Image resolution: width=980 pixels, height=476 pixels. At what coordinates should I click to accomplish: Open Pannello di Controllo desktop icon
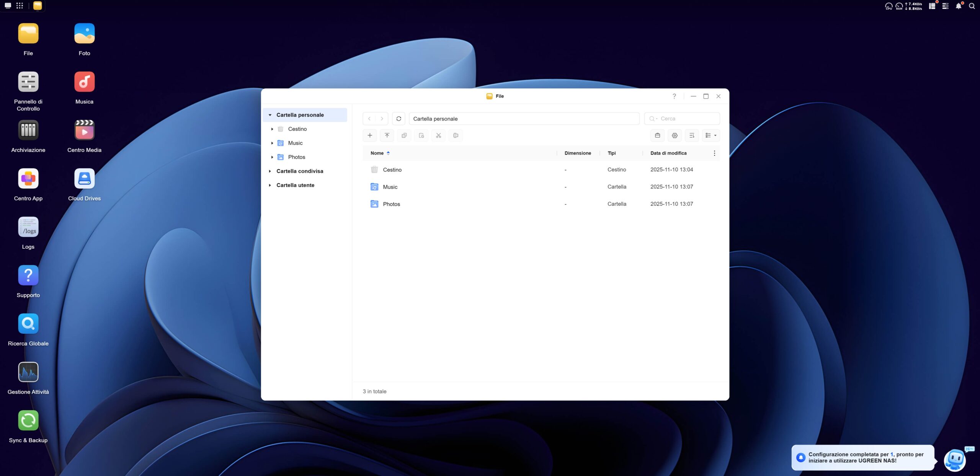click(x=28, y=82)
